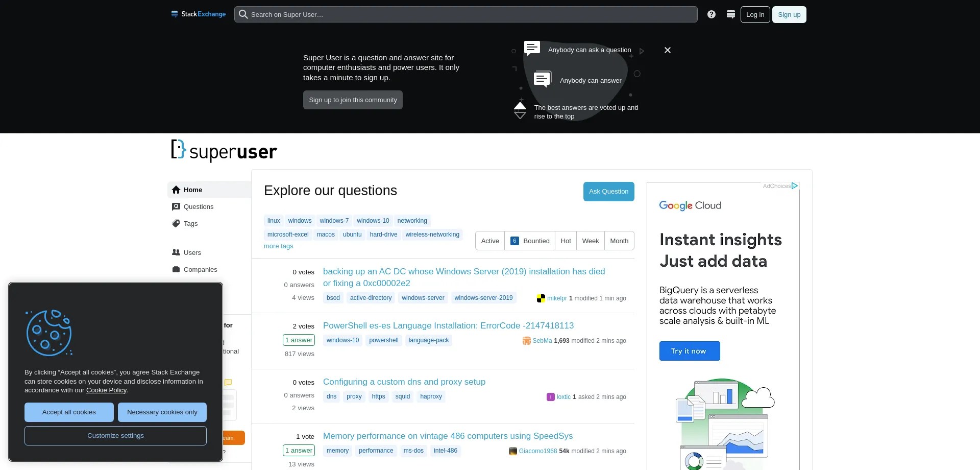Click the windows-server-2019 tag
Image resolution: width=980 pixels, height=470 pixels.
pyautogui.click(x=483, y=298)
